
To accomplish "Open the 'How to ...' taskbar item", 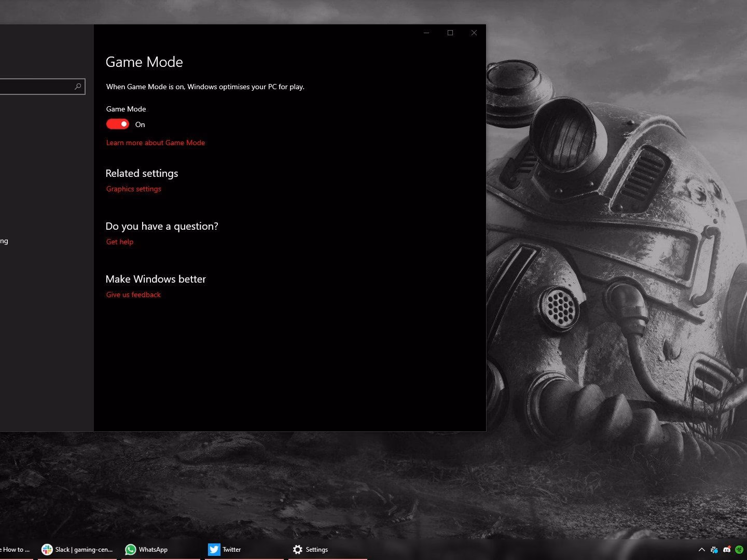I will tap(16, 550).
